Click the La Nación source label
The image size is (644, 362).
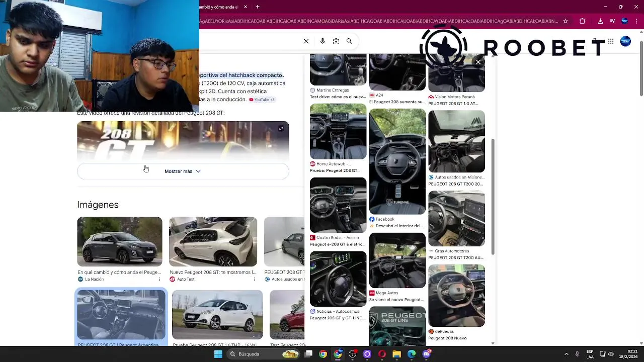pos(94,279)
